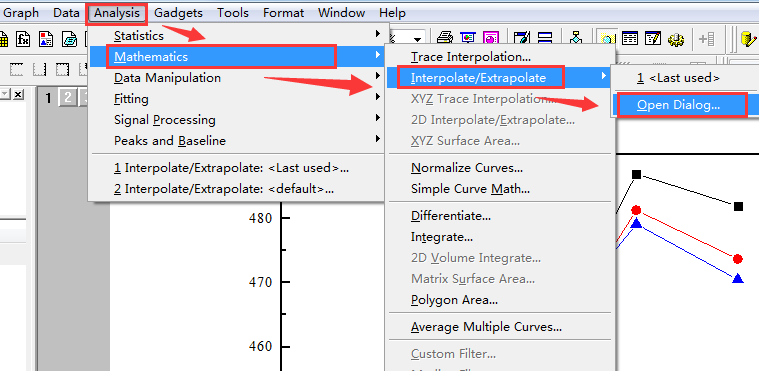This screenshot has height=371, width=759.
Task: Click the yellow cylinder database icon
Action: [x=749, y=38]
